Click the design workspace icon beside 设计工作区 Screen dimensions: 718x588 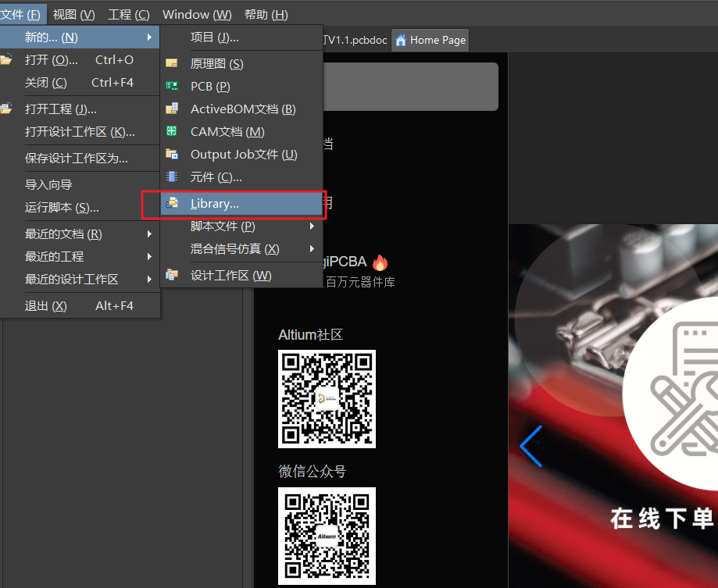pos(172,275)
